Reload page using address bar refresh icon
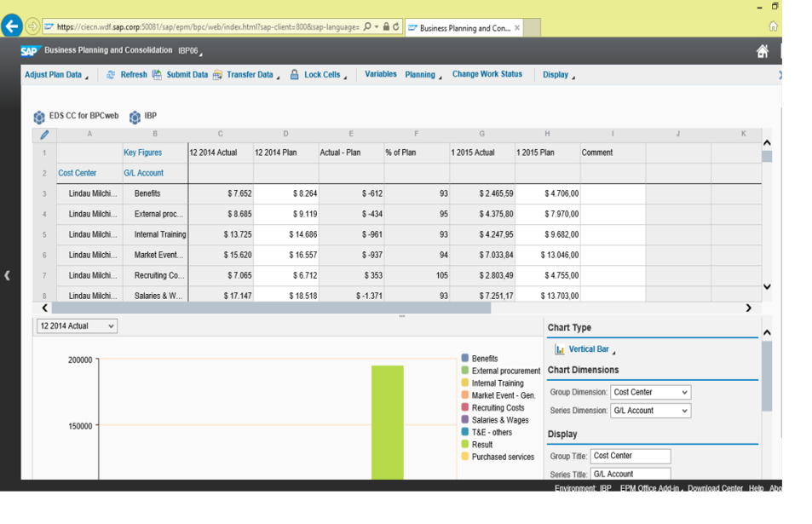This screenshot has height=524, width=812. coord(396,26)
